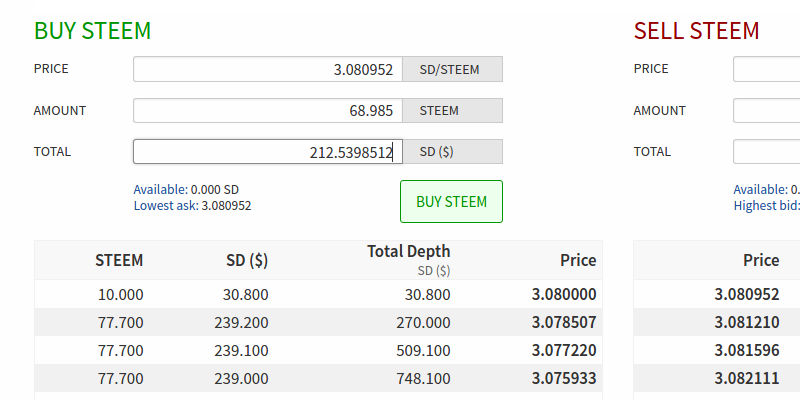This screenshot has height=400, width=800.
Task: Click the 30.800 total depth cell
Action: tap(428, 294)
